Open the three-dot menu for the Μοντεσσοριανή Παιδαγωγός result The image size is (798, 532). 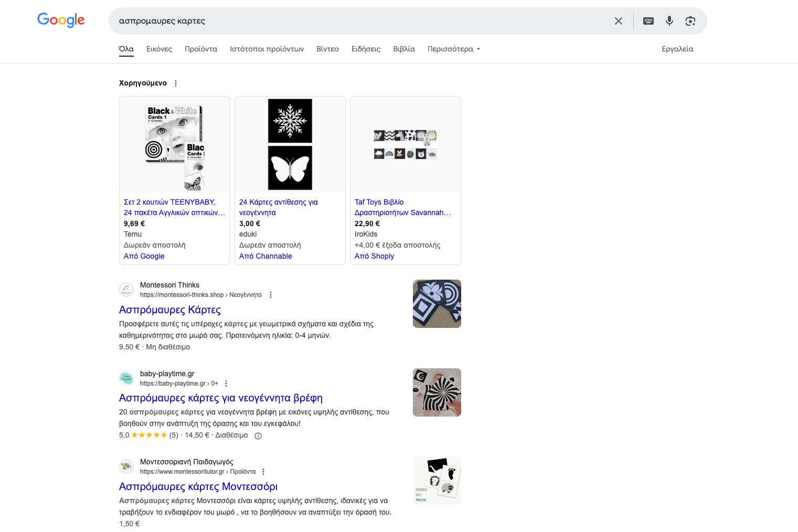[263, 472]
